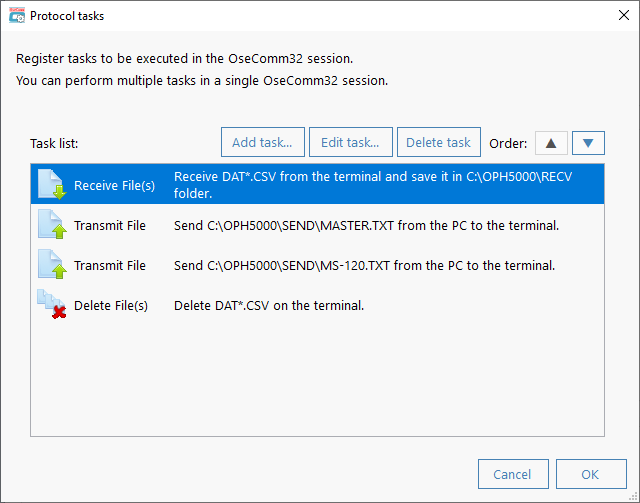Select the Receive File(s) task row label

click(114, 185)
